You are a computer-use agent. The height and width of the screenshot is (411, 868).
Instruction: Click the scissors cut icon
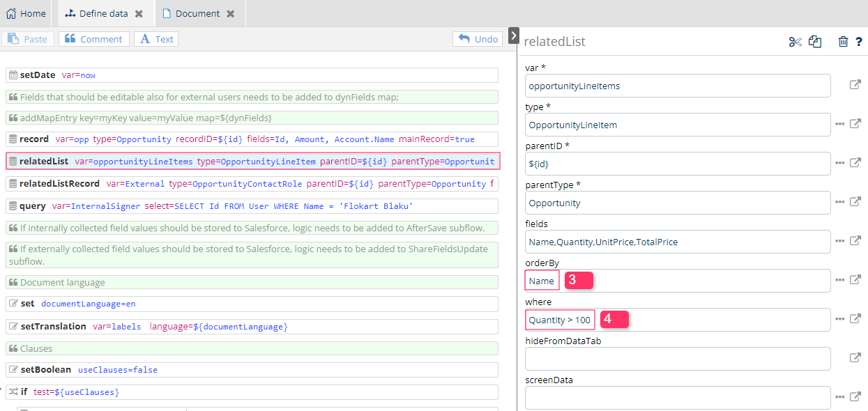pyautogui.click(x=795, y=42)
